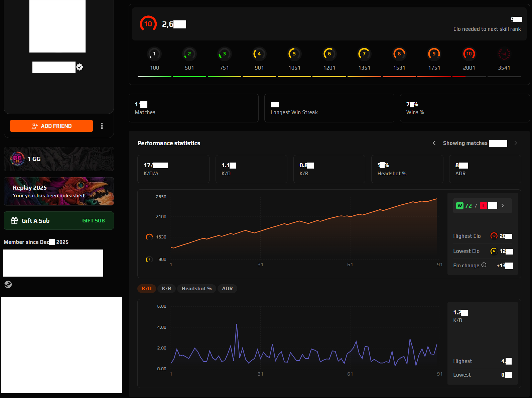The height and width of the screenshot is (398, 532).
Task: Expand win/loss details with the chevron
Action: coord(503,206)
